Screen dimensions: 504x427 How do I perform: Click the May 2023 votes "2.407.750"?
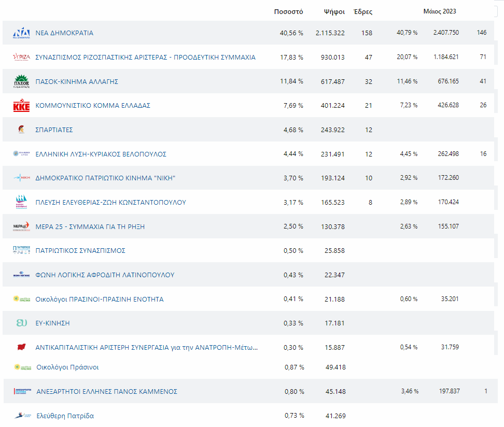446,33
